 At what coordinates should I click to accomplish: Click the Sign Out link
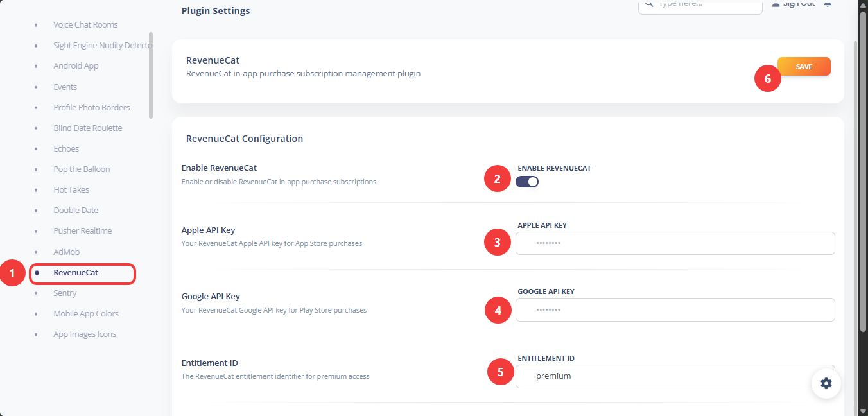(x=799, y=4)
